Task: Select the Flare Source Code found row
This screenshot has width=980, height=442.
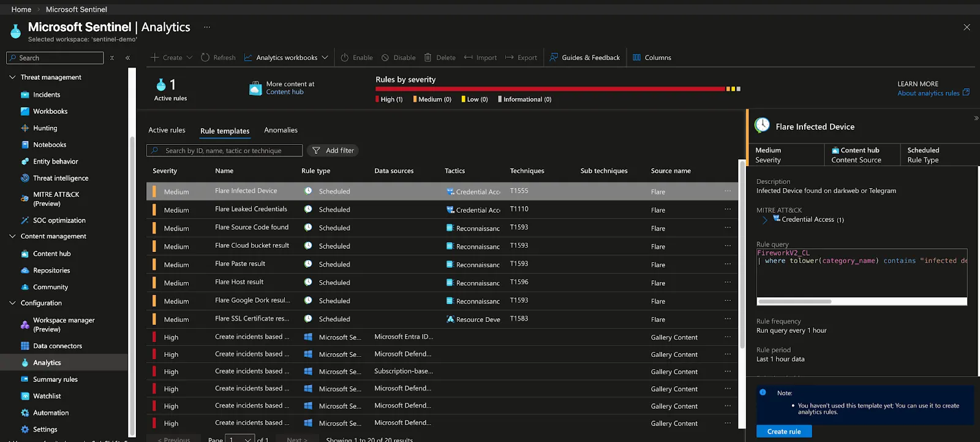Action: [x=442, y=227]
